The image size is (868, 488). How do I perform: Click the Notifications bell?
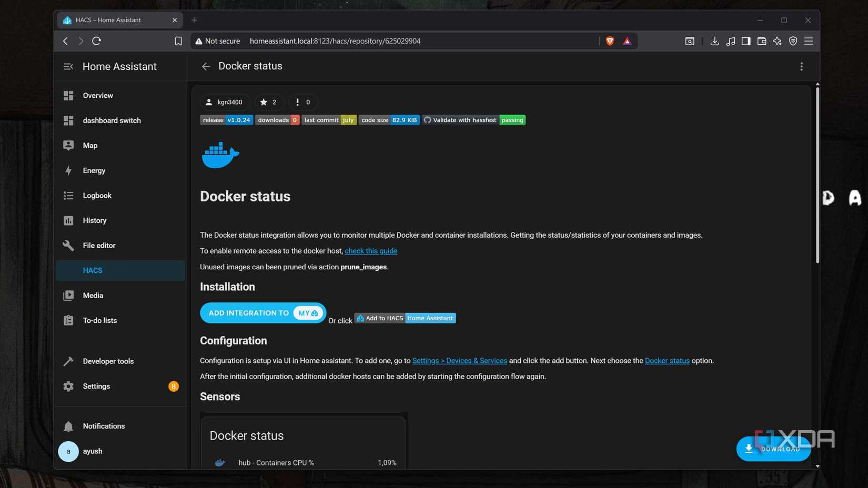pyautogui.click(x=104, y=426)
